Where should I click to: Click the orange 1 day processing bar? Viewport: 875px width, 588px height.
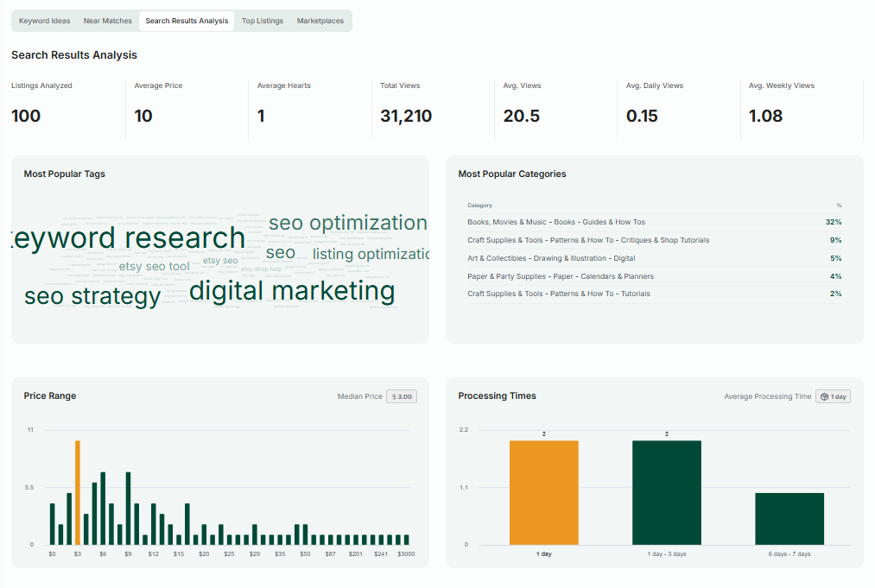(x=544, y=492)
